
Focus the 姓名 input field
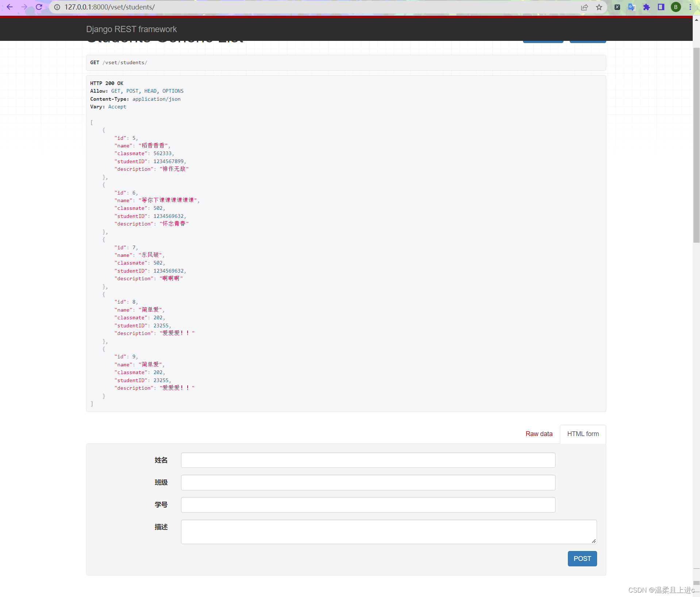[368, 460]
